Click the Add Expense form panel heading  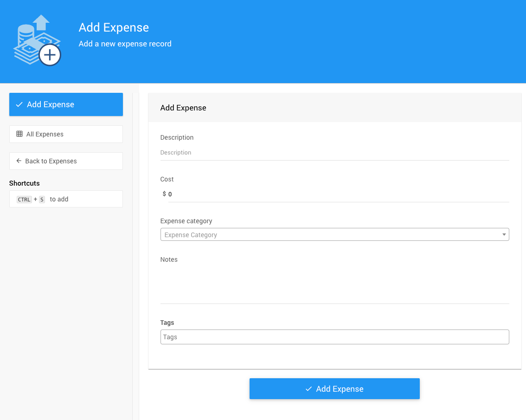click(183, 108)
